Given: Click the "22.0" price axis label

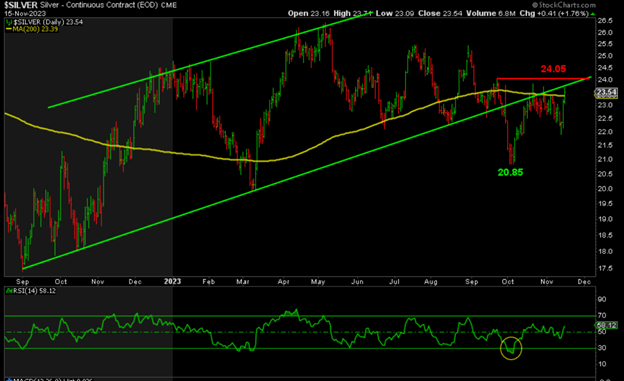Looking at the screenshot, I should coord(605,132).
